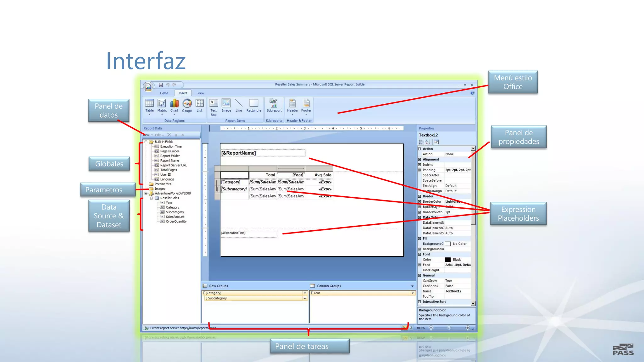This screenshot has height=362, width=644.
Task: Insert a Table data region
Action: [x=149, y=107]
